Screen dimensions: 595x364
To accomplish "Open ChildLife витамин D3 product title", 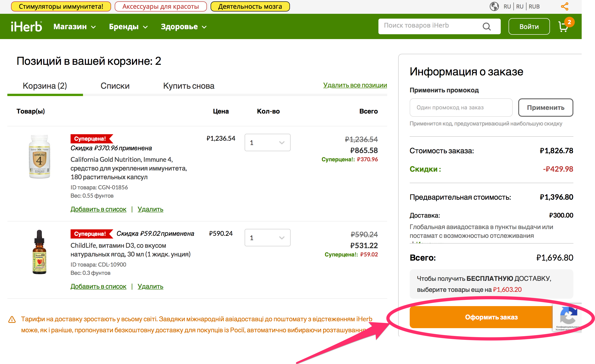I will (130, 250).
